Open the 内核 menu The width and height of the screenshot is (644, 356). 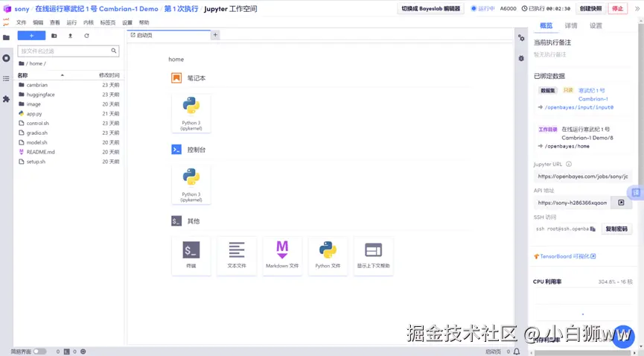[89, 22]
